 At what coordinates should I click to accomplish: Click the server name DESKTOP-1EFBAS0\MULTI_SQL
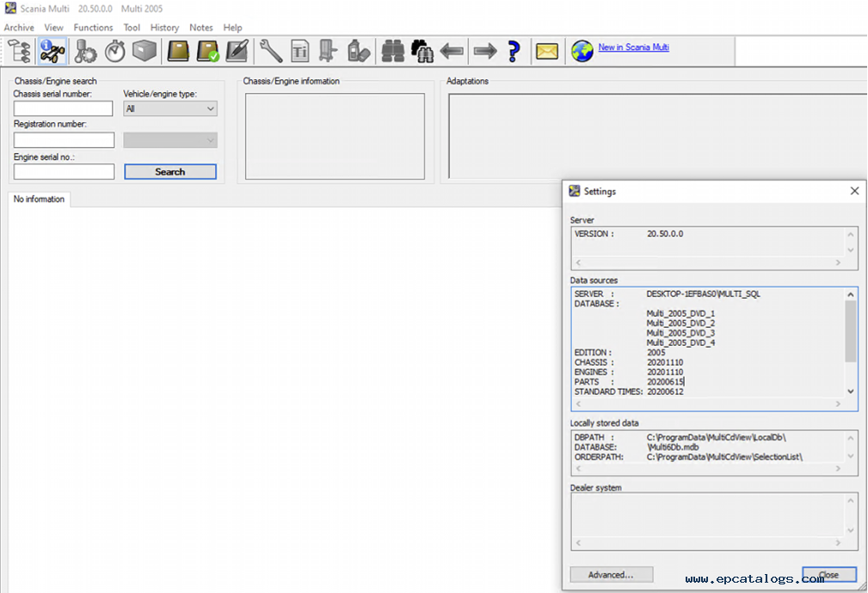click(703, 294)
